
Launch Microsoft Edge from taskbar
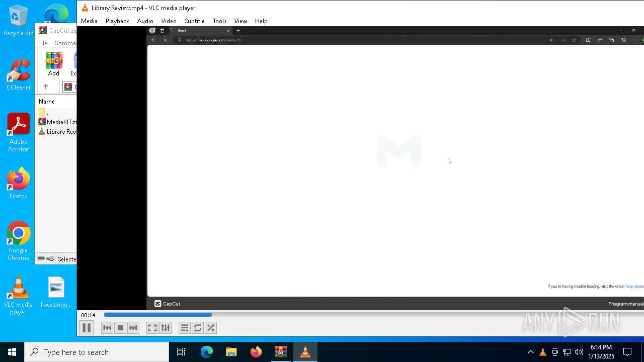tap(207, 352)
